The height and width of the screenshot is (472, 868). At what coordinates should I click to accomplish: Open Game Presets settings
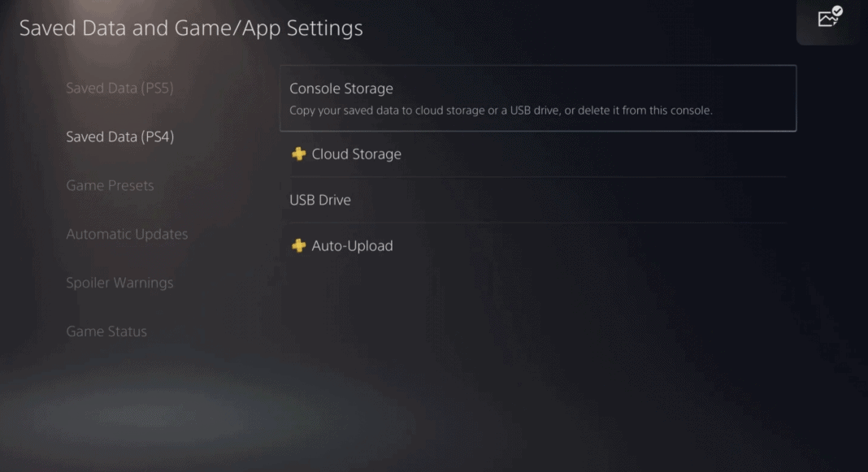click(x=110, y=185)
